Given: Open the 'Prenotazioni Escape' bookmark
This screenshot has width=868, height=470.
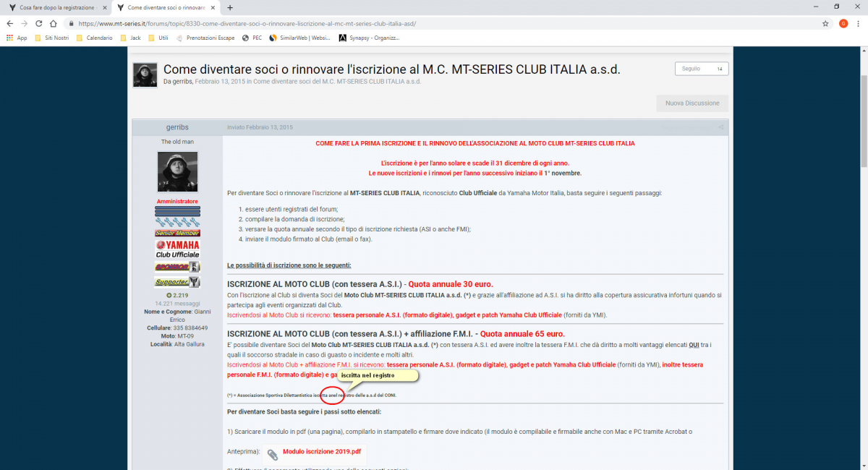Looking at the screenshot, I should [x=205, y=38].
